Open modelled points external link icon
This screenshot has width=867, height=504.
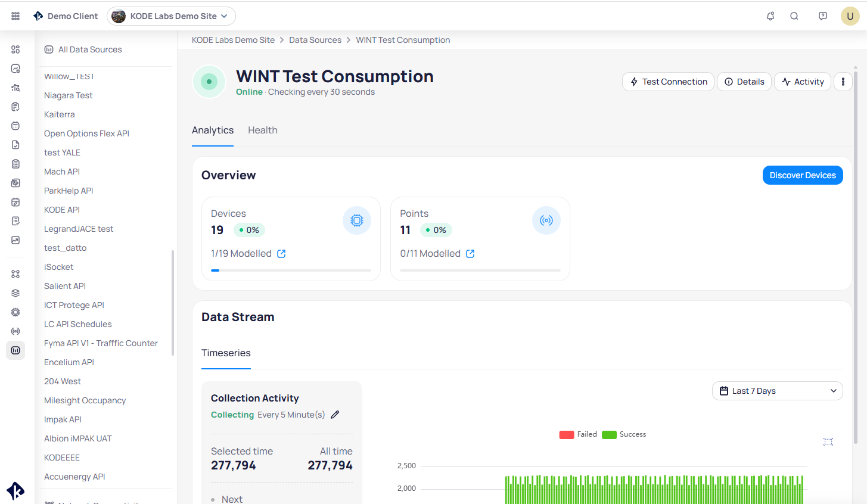[x=470, y=254]
